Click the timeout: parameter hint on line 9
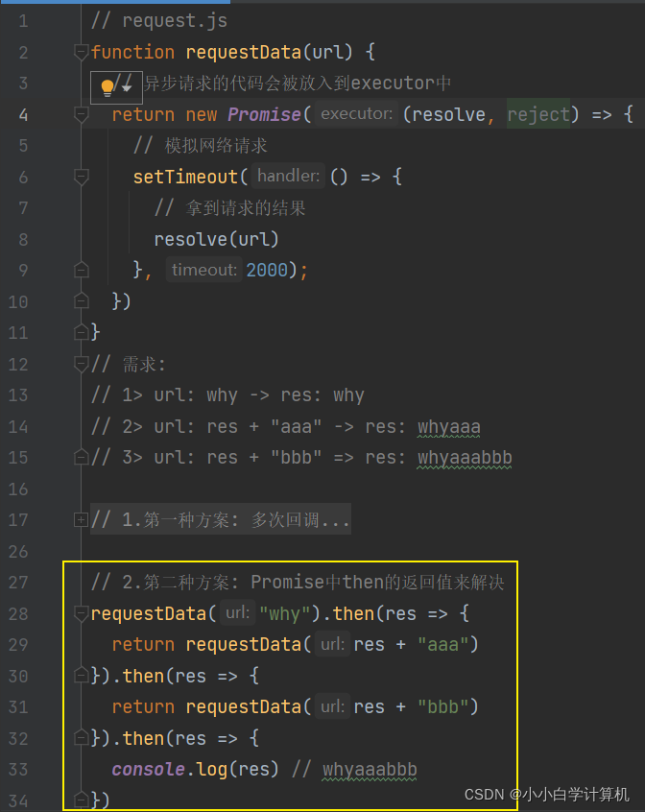Image resolution: width=645 pixels, height=812 pixels. 203,270
